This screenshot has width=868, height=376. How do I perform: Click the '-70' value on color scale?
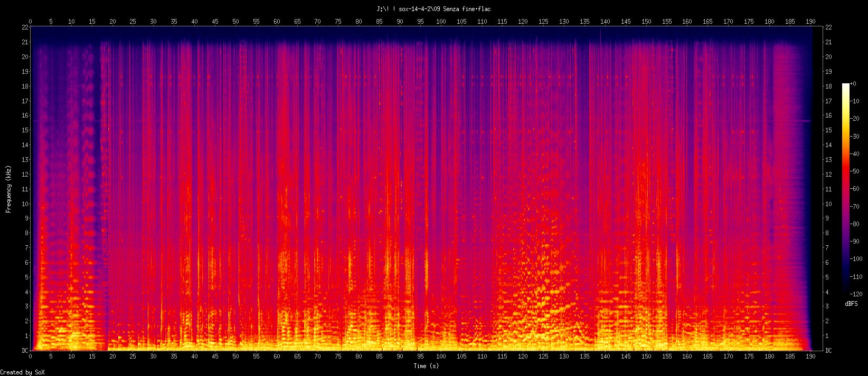click(x=855, y=207)
